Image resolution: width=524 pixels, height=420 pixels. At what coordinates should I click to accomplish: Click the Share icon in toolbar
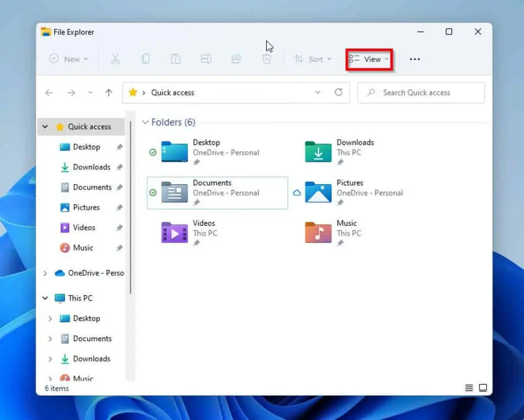[236, 59]
